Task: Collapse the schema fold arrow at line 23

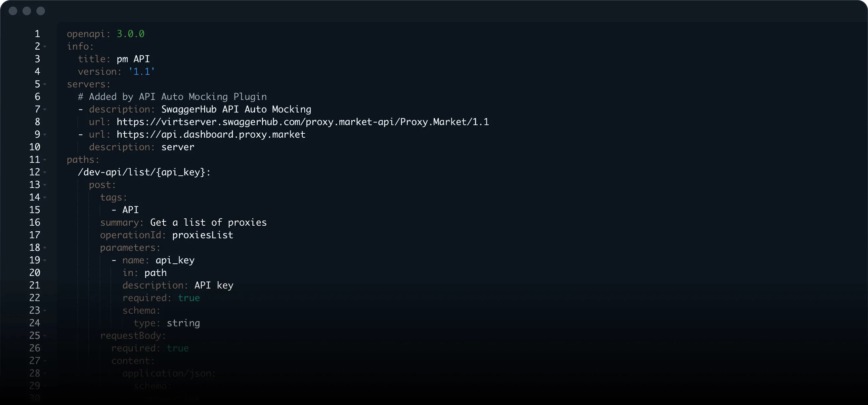Action: [45, 310]
